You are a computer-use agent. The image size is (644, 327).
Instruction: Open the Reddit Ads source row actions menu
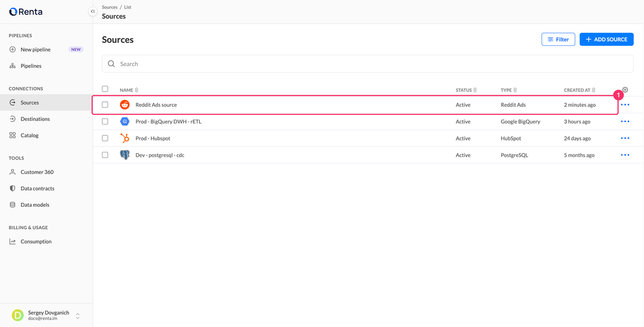(625, 105)
